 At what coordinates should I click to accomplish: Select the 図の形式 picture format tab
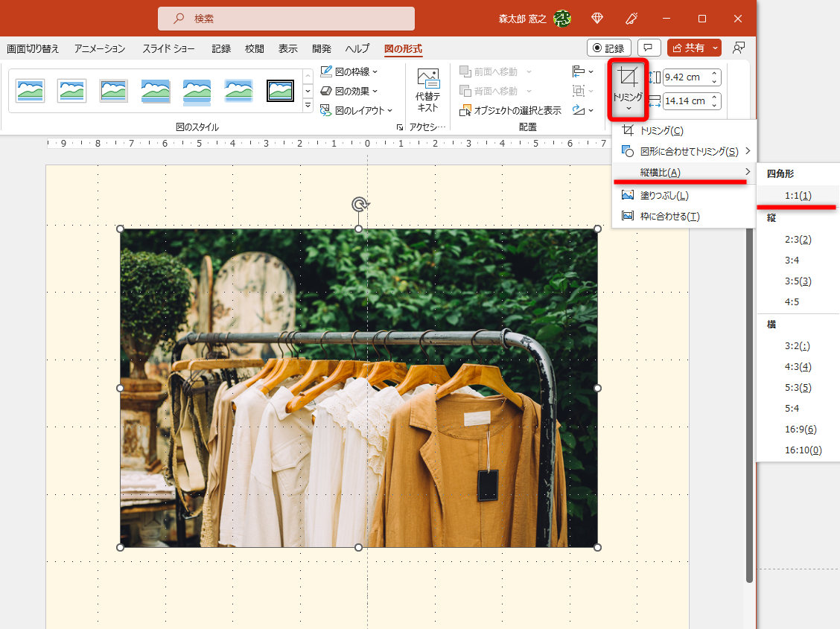(403, 48)
